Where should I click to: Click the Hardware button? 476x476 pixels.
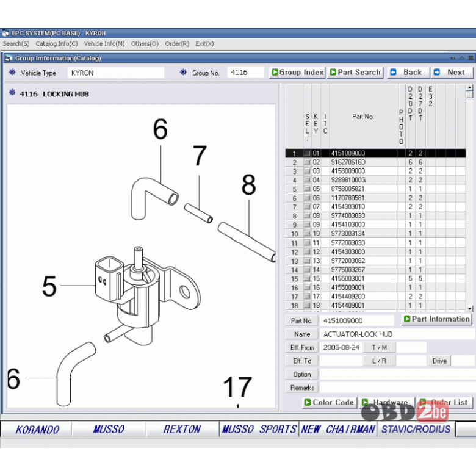[386, 403]
